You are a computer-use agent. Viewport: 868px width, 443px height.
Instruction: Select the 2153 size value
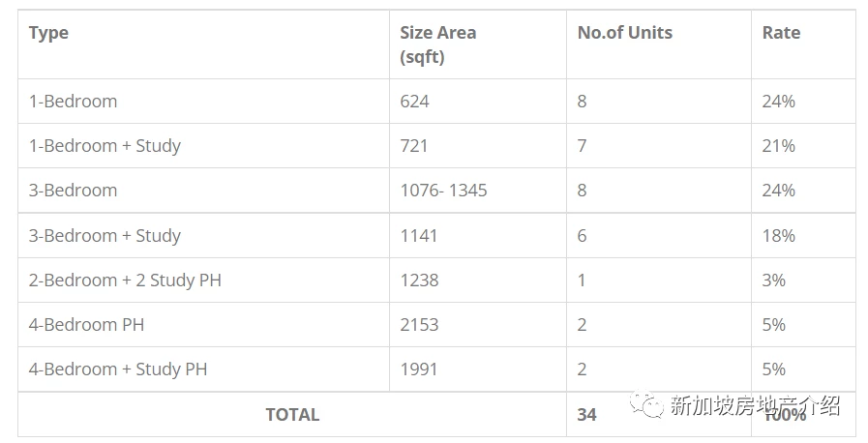(419, 325)
